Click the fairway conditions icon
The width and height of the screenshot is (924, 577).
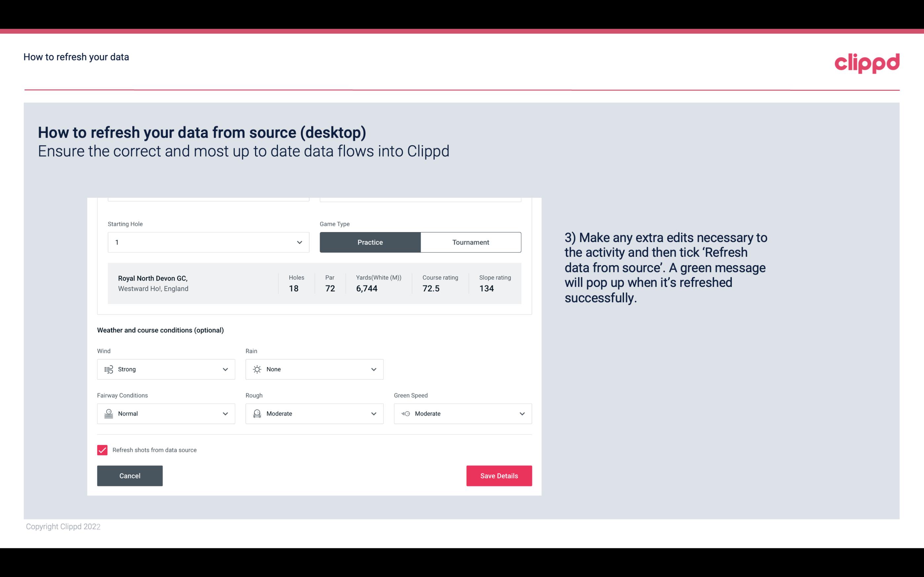tap(108, 414)
